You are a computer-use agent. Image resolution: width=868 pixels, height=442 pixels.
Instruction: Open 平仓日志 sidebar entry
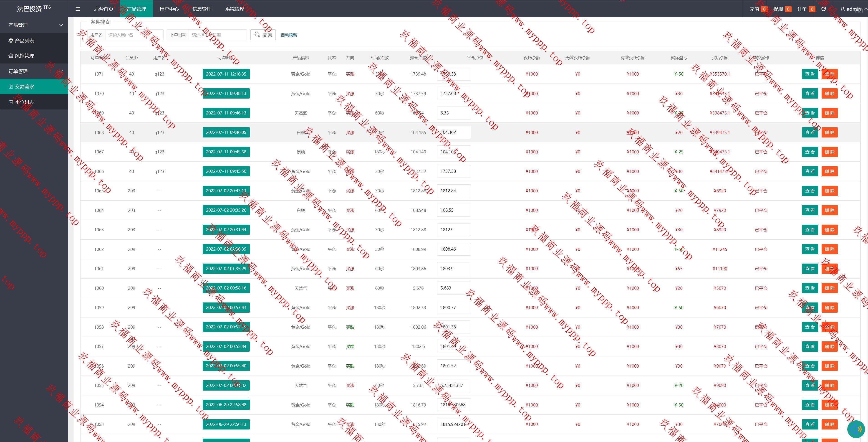point(24,102)
